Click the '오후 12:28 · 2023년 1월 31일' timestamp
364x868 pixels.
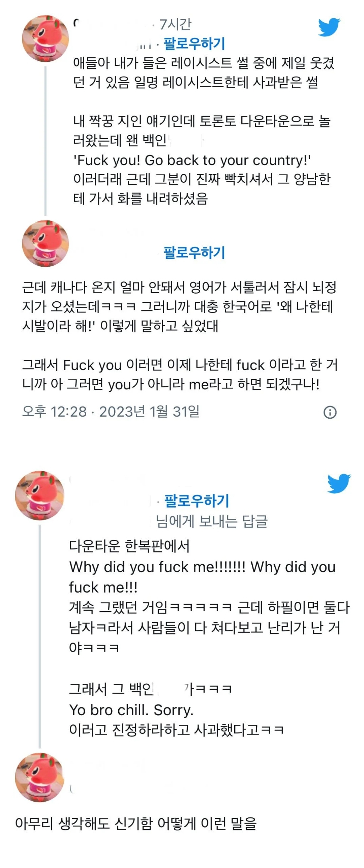tap(111, 412)
